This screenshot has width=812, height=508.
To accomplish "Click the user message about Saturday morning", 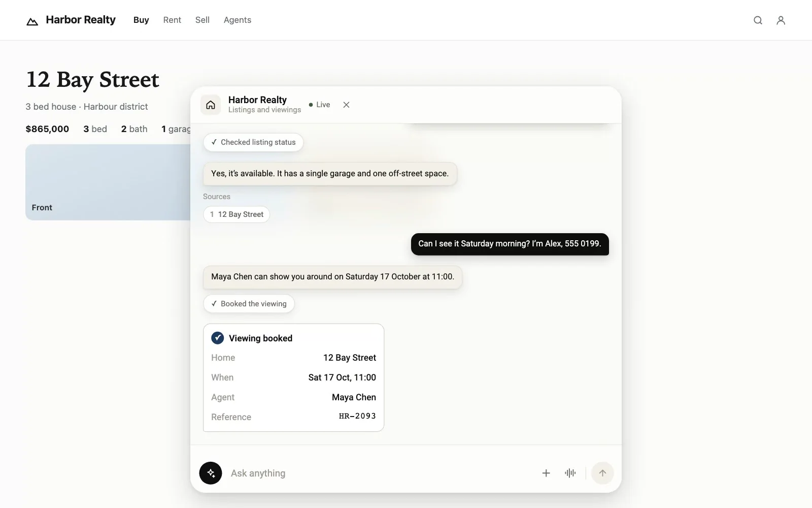I will point(510,244).
